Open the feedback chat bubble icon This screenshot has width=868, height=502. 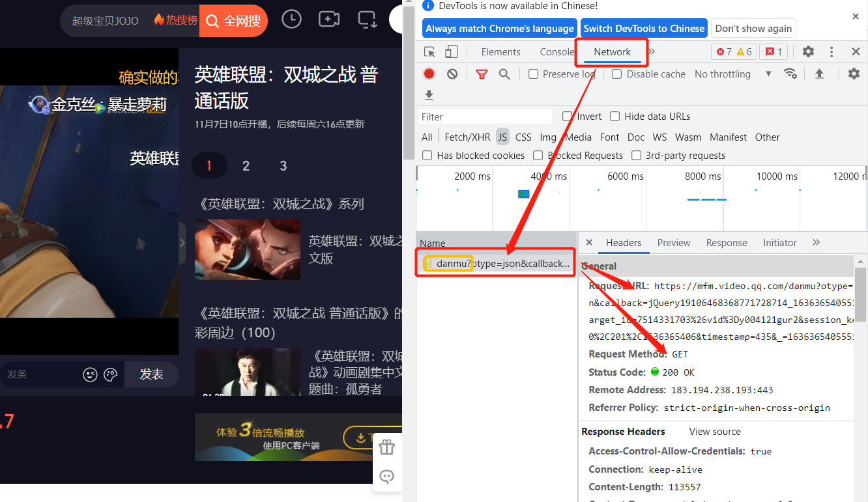(x=387, y=477)
